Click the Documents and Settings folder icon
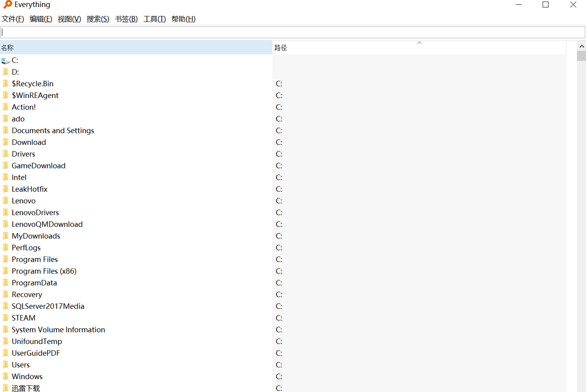Viewport: 586px width, 392px height. pyautogui.click(x=6, y=130)
